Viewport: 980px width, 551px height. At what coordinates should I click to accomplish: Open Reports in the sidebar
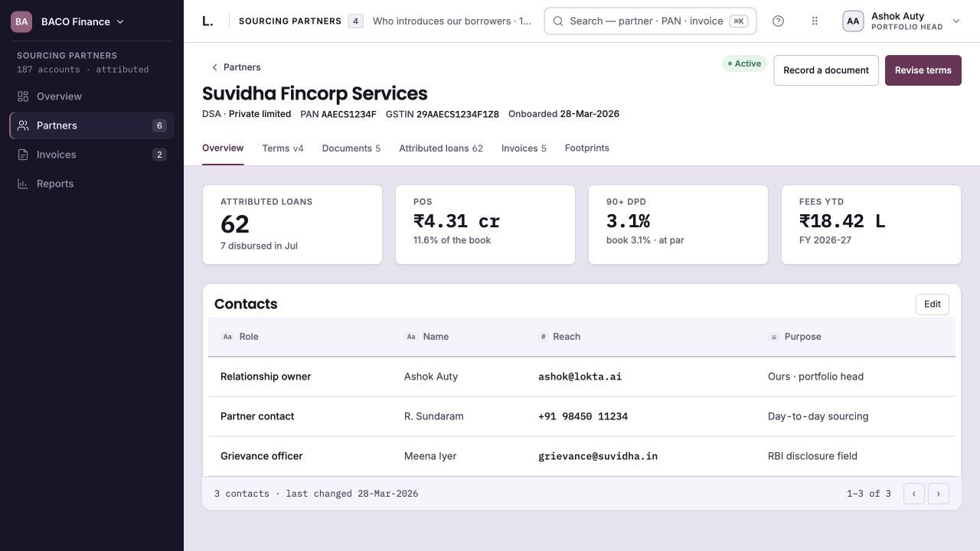pos(92,184)
